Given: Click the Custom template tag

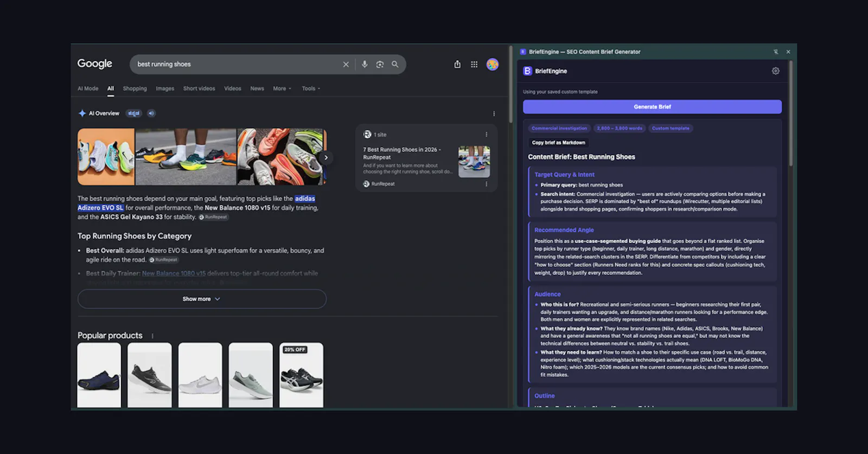Looking at the screenshot, I should (671, 129).
